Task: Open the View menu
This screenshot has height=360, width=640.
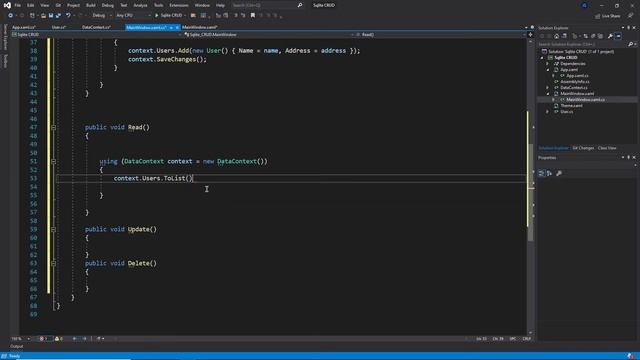Action: (44, 5)
